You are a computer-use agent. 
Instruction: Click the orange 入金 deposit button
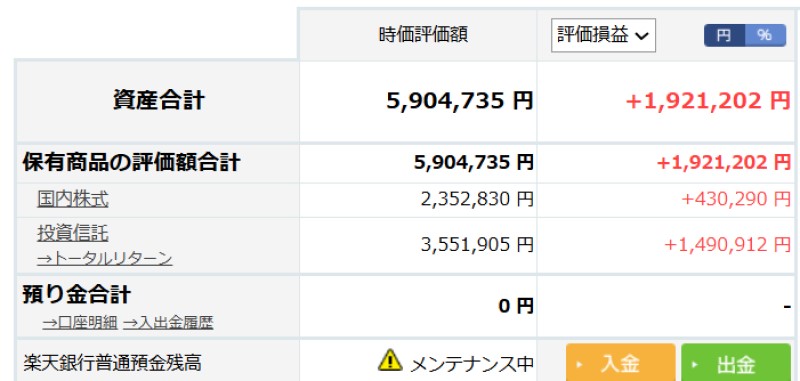[x=620, y=363]
